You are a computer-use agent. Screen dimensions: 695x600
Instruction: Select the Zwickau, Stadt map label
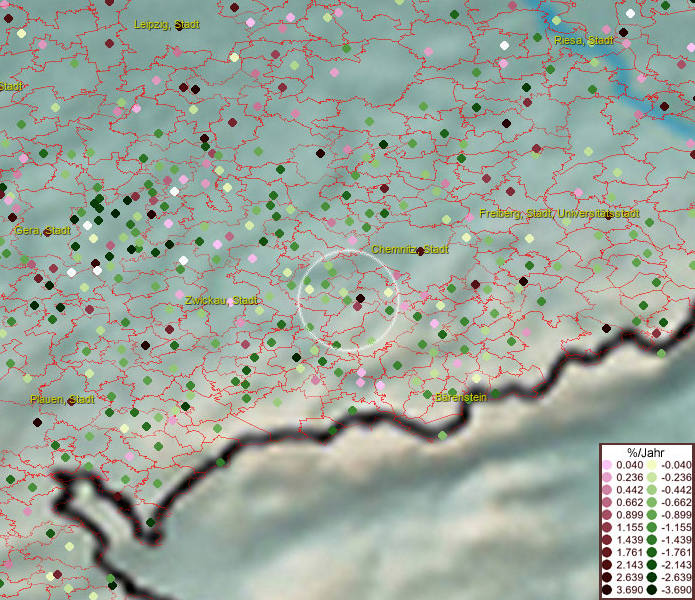[221, 300]
